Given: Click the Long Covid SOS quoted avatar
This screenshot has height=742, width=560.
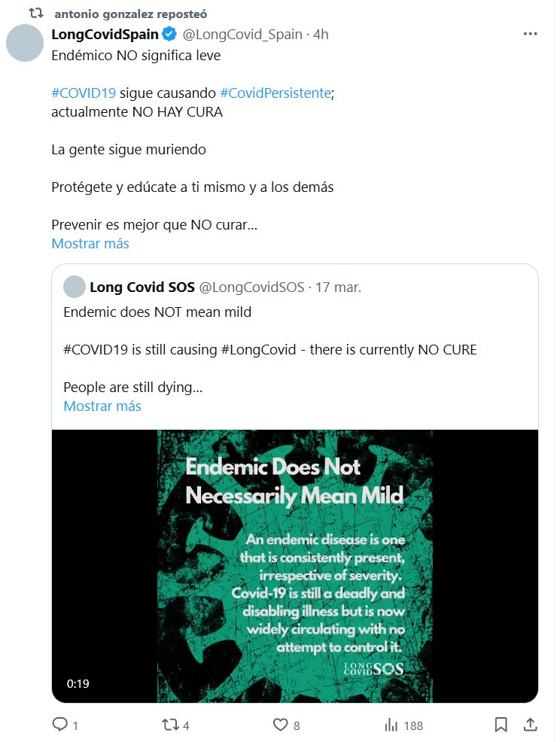Looking at the screenshot, I should (x=75, y=287).
